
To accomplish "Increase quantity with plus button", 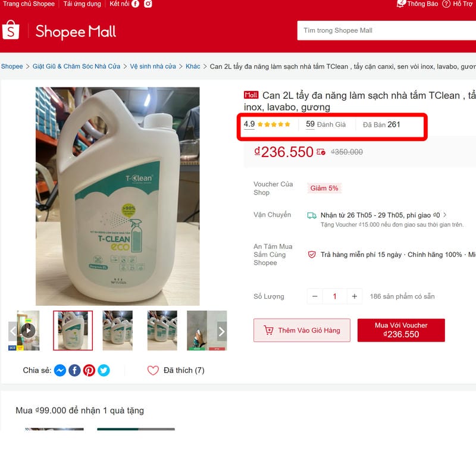I will [x=354, y=296].
